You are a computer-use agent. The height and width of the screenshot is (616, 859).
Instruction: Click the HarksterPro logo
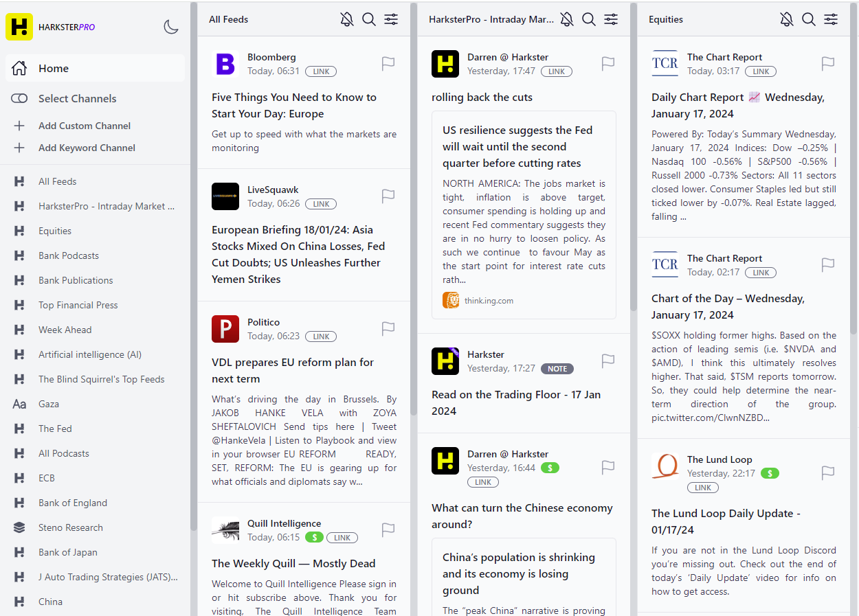coord(19,27)
